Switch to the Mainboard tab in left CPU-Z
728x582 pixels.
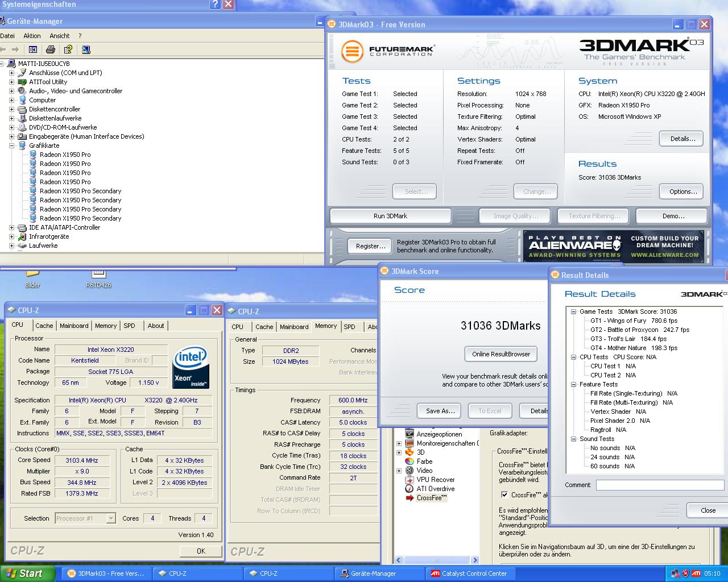(x=74, y=326)
